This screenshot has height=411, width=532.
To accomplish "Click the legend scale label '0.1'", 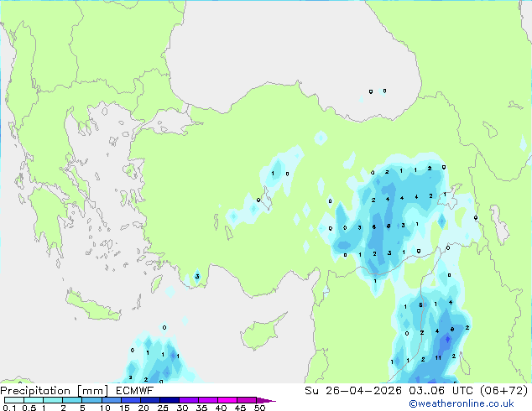I will pyautogui.click(x=9, y=408).
